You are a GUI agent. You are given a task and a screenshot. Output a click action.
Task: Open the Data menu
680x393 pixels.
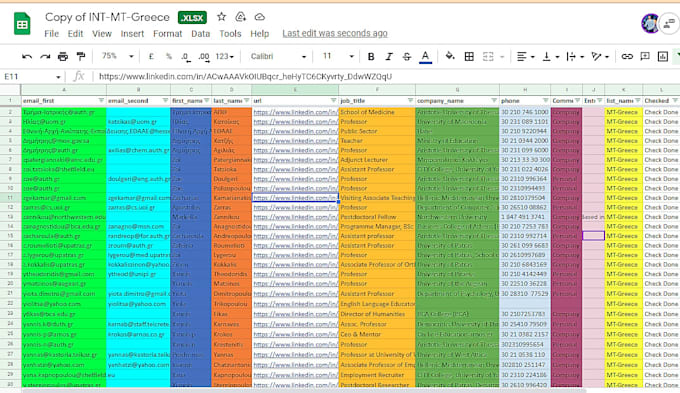coord(200,33)
